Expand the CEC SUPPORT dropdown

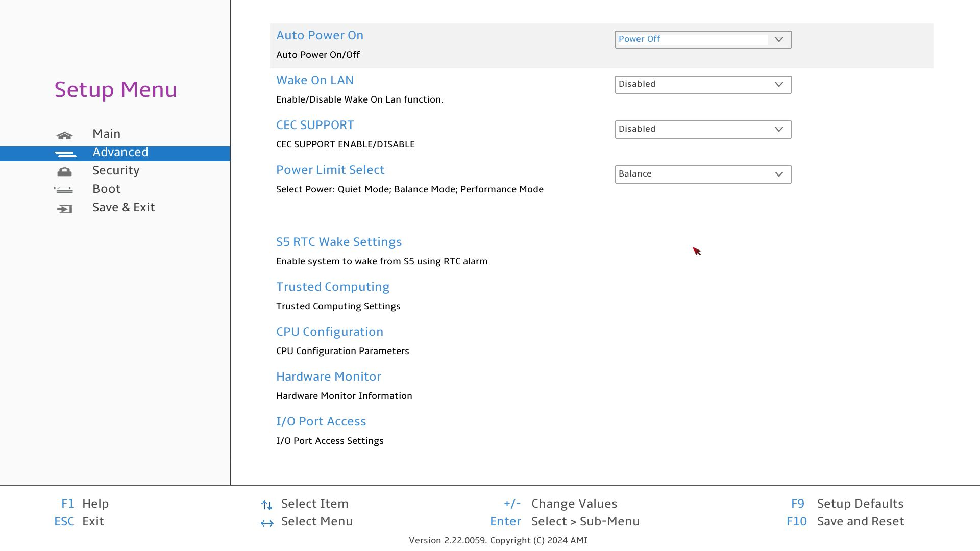(703, 130)
